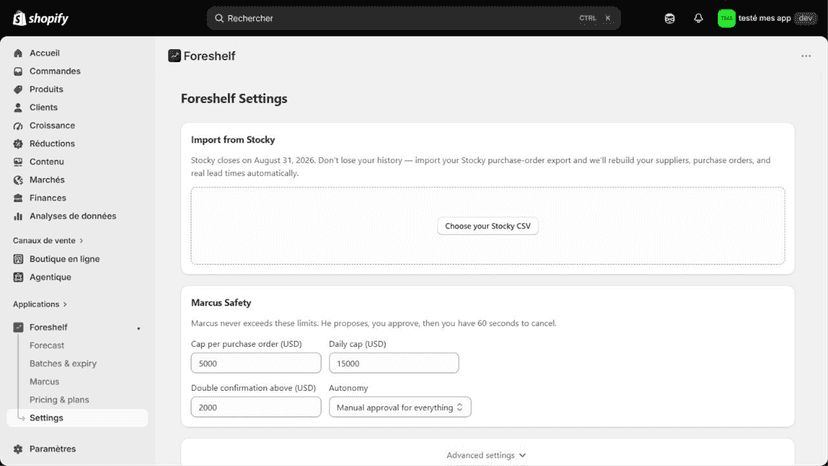828x466 pixels.
Task: Click the Contenu icon
Action: click(18, 162)
